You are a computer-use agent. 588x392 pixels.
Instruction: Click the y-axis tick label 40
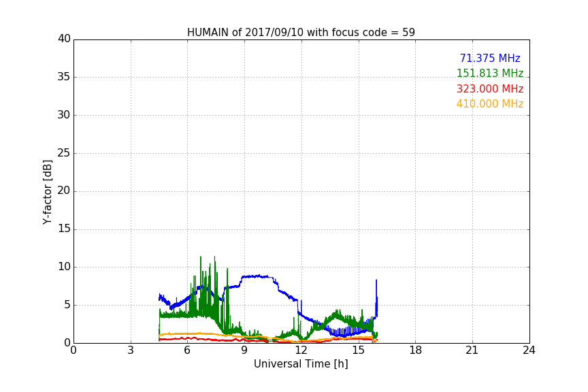(x=64, y=39)
